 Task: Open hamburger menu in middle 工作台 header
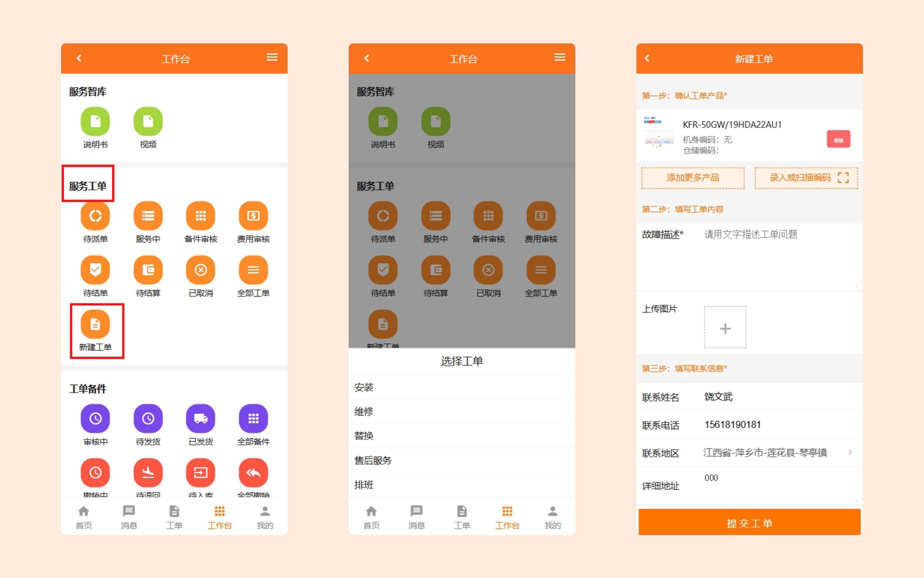(x=560, y=57)
